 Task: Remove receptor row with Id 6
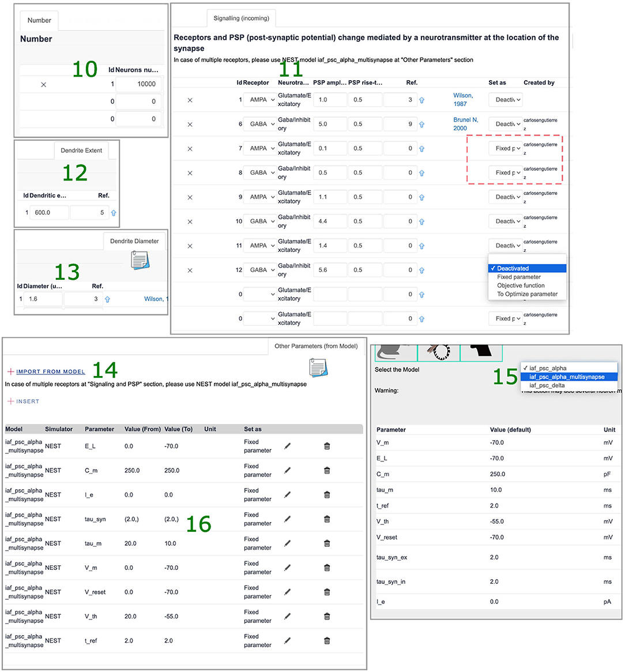190,125
